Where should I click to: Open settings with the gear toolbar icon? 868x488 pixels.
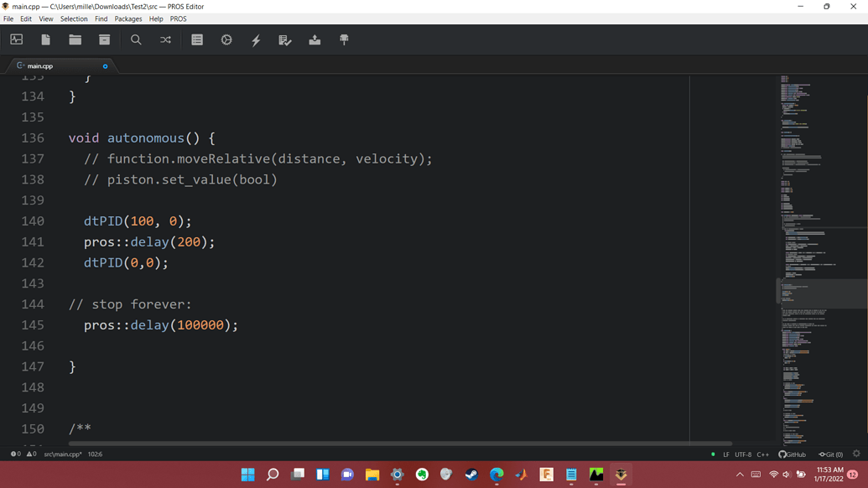(226, 39)
